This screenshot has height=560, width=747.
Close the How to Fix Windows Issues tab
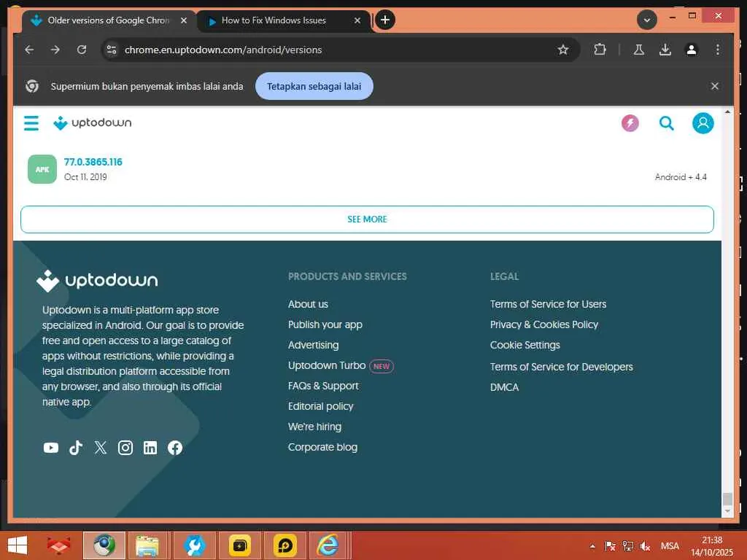click(357, 20)
